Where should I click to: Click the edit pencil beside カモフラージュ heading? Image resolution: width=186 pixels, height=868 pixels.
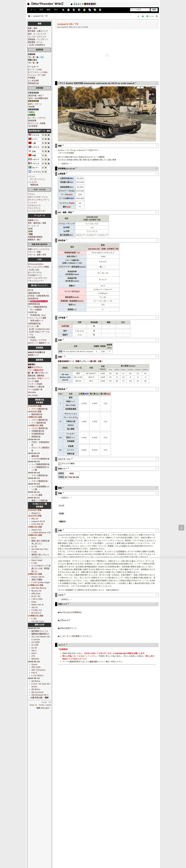[72, 459]
